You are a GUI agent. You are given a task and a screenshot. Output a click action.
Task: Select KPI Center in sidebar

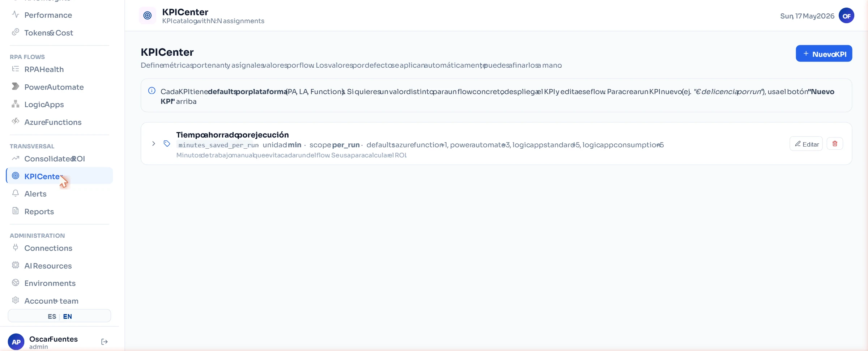point(59,176)
